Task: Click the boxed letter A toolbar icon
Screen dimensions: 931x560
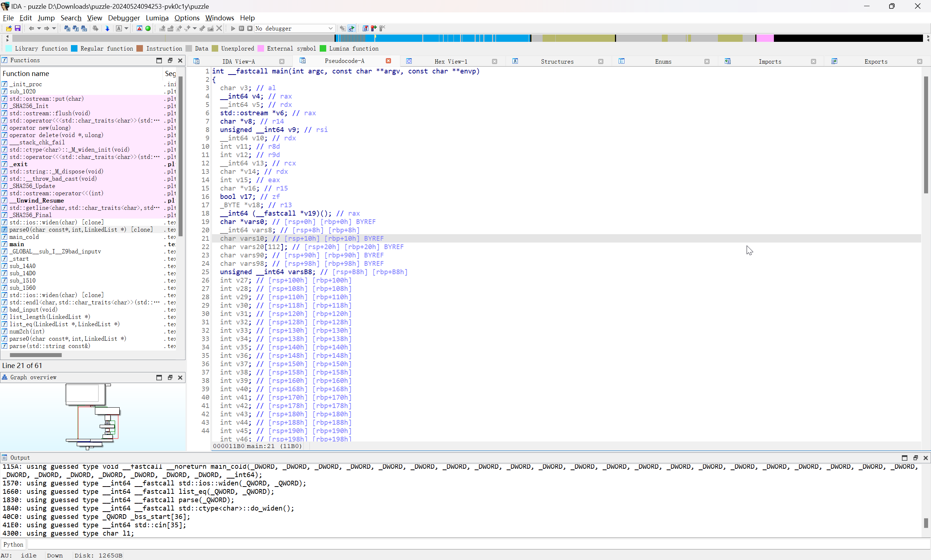Action: point(119,28)
